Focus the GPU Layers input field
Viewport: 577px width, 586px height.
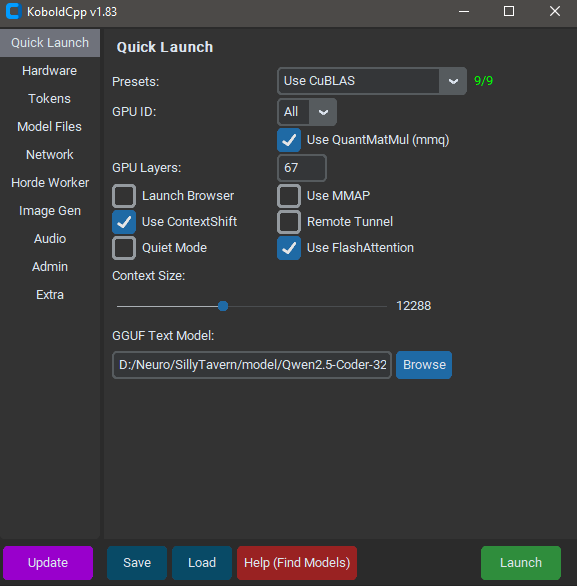[302, 168]
